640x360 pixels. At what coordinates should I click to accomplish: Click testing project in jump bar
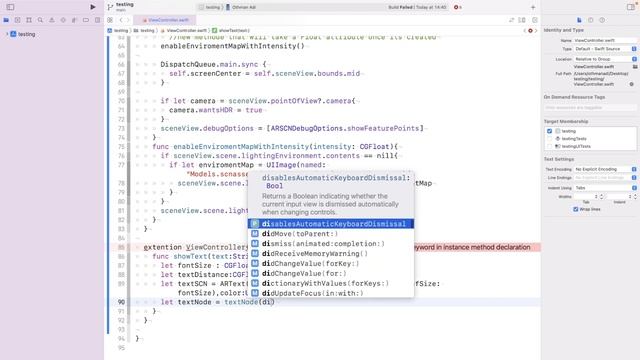118,31
